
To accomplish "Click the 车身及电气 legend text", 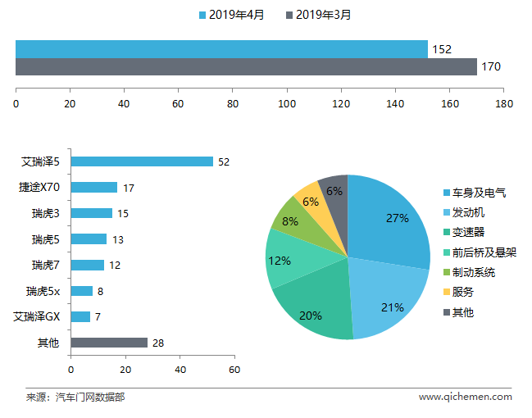I will click(x=479, y=193).
